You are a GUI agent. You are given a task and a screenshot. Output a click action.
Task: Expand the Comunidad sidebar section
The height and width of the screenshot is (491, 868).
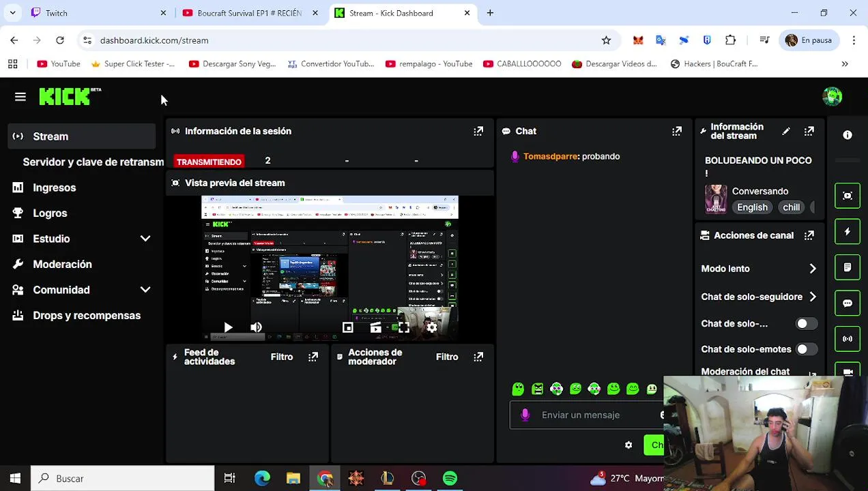[145, 290]
